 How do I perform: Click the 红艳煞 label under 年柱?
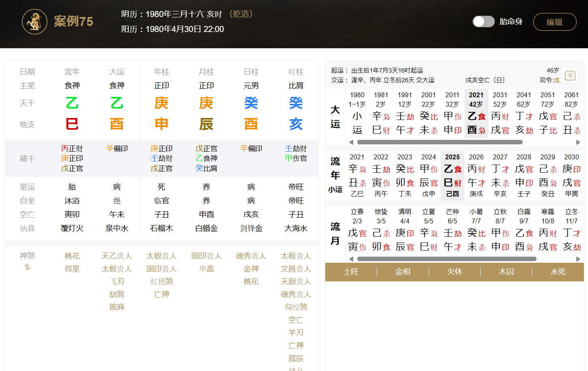click(161, 281)
